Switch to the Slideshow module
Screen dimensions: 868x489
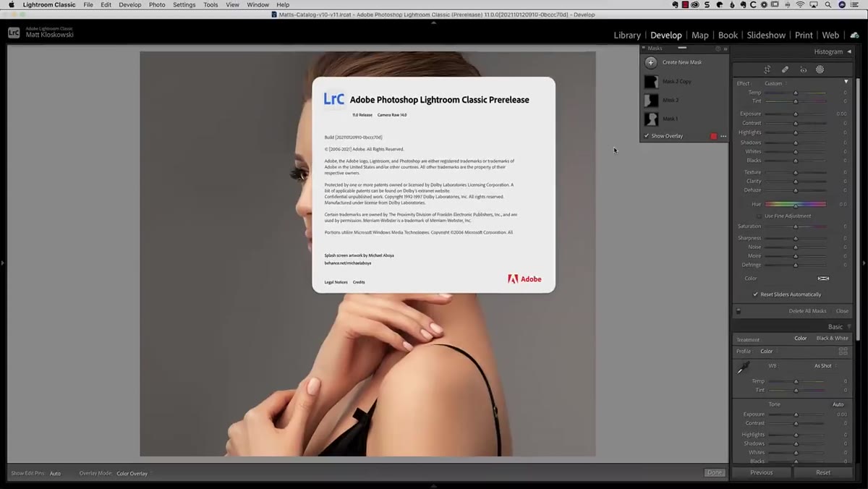coord(766,35)
